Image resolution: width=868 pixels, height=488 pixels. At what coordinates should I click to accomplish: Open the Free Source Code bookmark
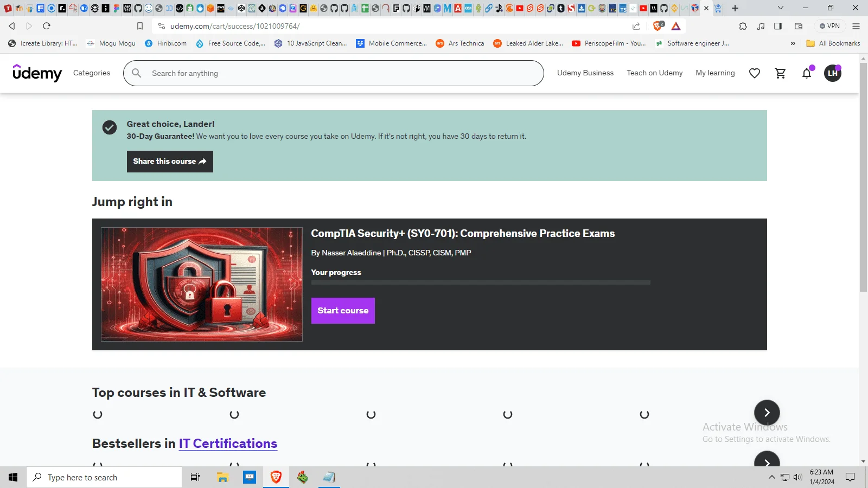pos(231,43)
